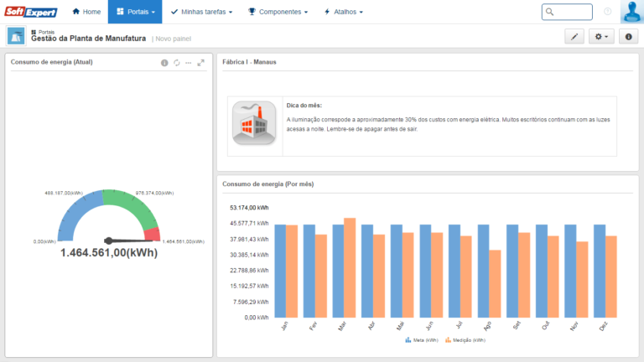View info for Consumo de energia (Atual) widget
The height and width of the screenshot is (362, 644).
click(164, 63)
